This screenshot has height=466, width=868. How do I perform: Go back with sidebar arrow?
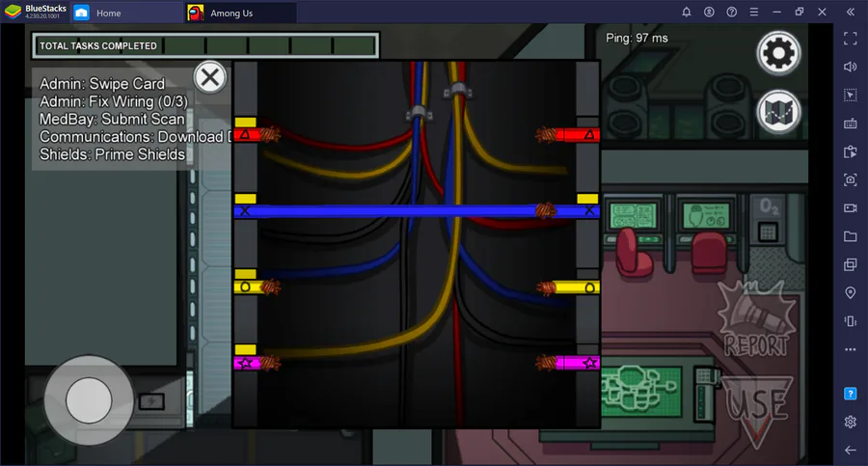pos(851,451)
